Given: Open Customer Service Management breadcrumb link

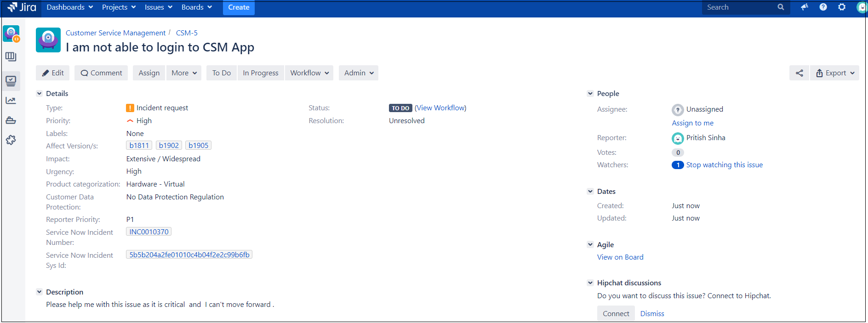Looking at the screenshot, I should (115, 33).
